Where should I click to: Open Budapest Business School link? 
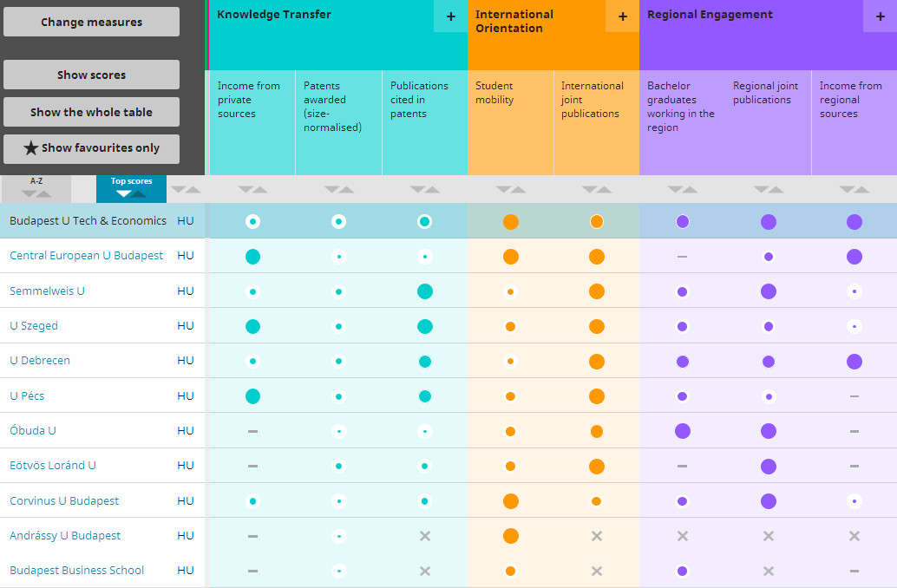(76, 571)
